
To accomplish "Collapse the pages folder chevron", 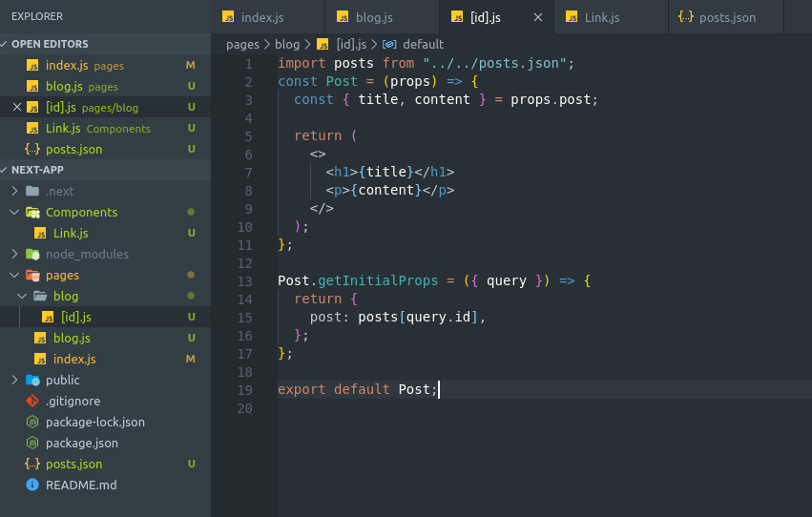I will [x=14, y=276].
